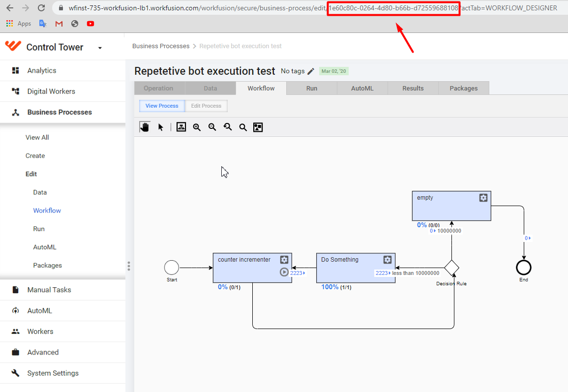Viewport: 568px width, 392px height.
Task: Select the Edit Process mode
Action: [206, 106]
